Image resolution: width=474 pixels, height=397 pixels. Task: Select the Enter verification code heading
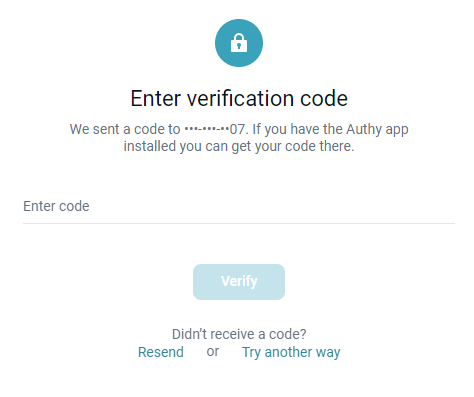pos(239,98)
